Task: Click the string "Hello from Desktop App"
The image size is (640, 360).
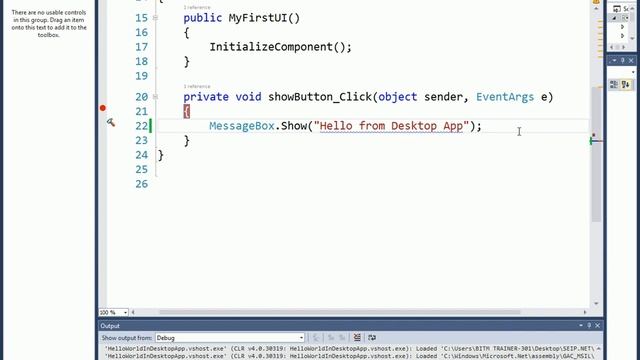Action: [x=391, y=126]
